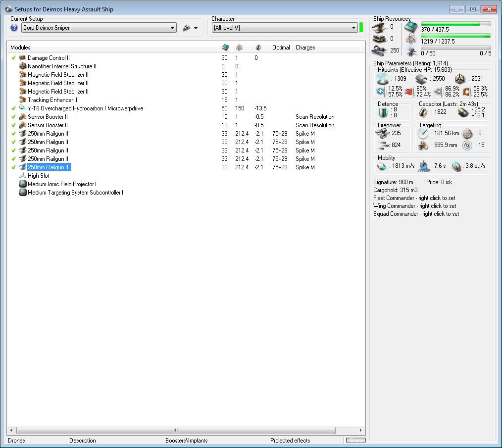Click Wing Commander - right click to set
Viewport: 502px width, 448px height.
(x=414, y=206)
